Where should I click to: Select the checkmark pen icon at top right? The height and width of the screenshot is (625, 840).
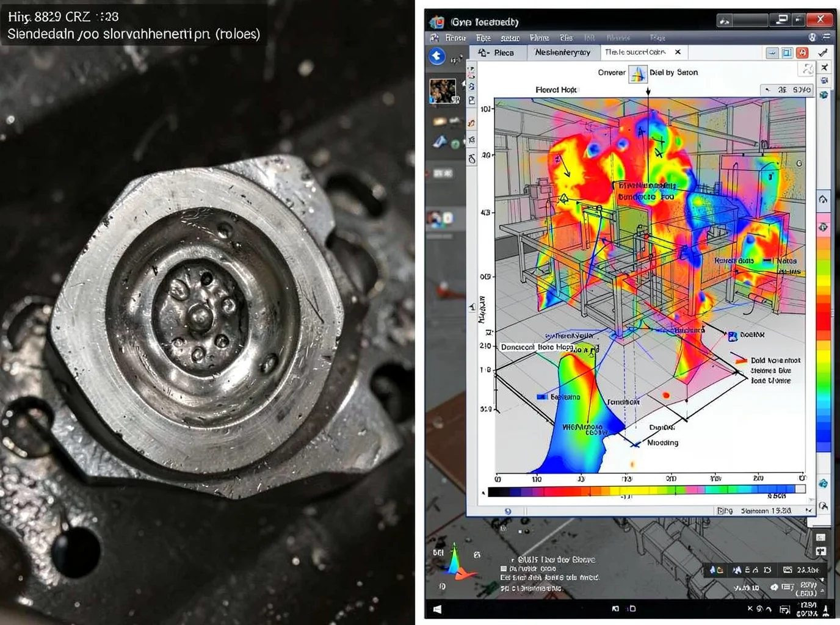[823, 52]
